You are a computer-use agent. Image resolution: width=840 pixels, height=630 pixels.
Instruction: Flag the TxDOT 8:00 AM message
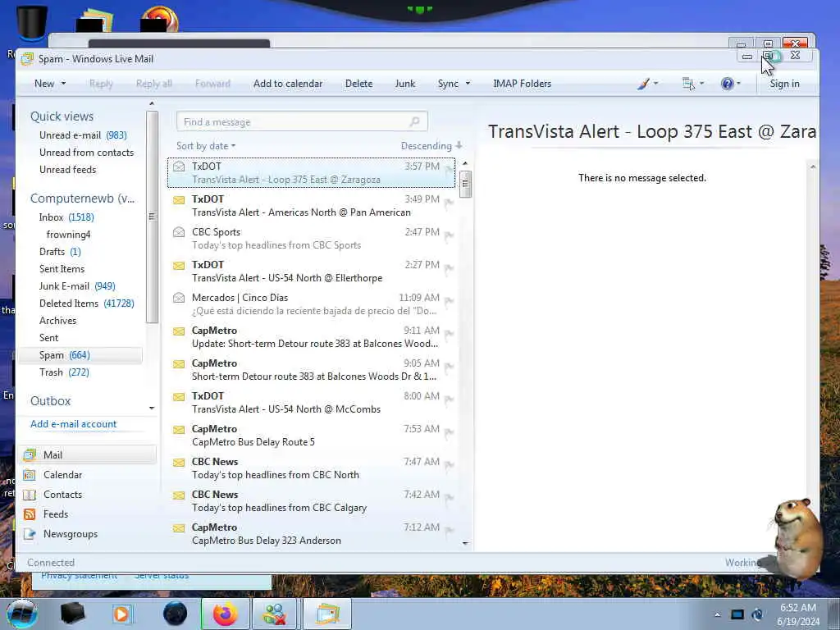point(449,399)
